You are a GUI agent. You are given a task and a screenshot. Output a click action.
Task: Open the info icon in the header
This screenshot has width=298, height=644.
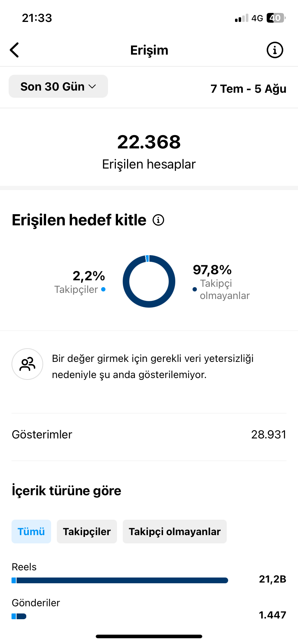coord(275,50)
